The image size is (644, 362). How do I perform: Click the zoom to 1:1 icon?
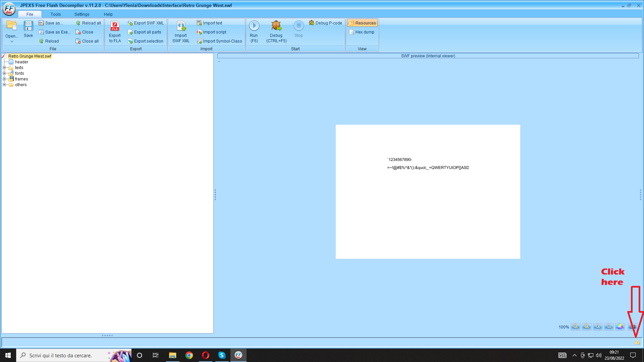[x=598, y=327]
